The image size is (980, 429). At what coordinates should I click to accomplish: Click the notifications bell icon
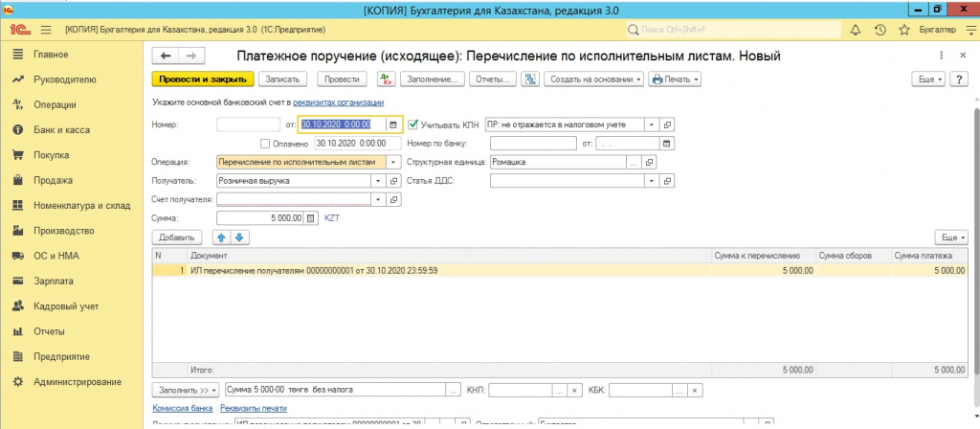pyautogui.click(x=856, y=30)
